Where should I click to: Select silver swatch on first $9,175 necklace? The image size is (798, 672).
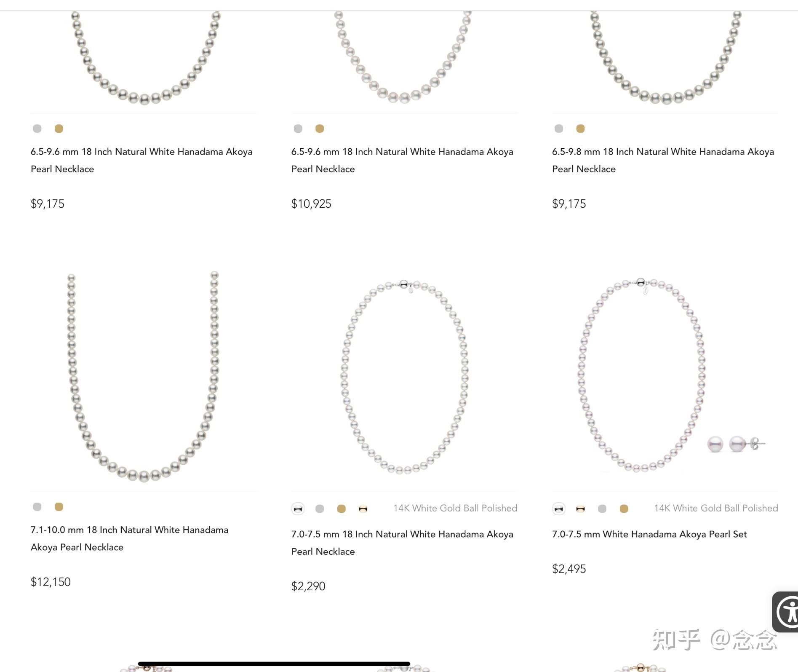pyautogui.click(x=37, y=129)
